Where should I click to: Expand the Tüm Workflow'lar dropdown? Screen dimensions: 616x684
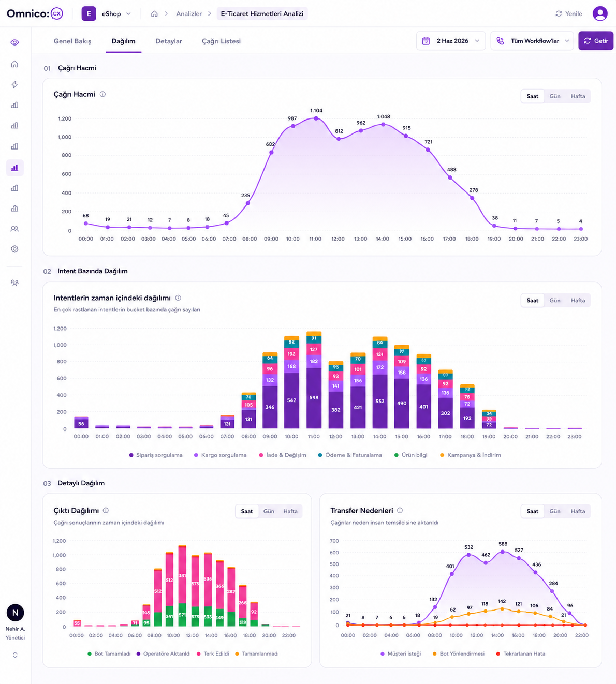[x=532, y=41]
